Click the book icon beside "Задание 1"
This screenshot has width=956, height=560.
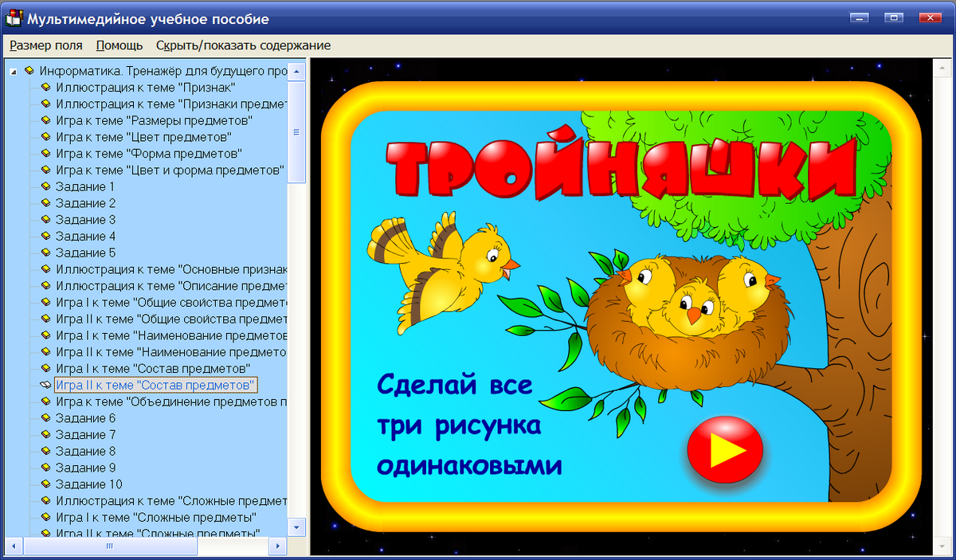[45, 186]
